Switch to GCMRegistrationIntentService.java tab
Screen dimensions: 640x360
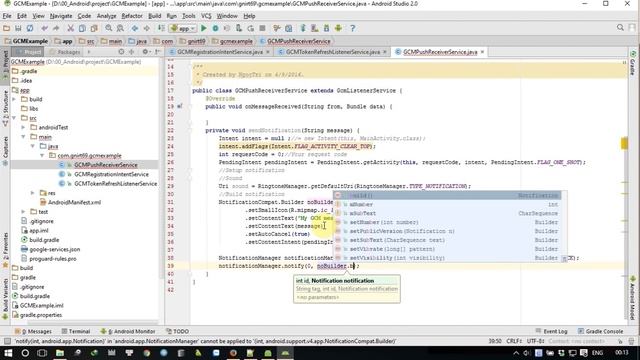(220, 52)
